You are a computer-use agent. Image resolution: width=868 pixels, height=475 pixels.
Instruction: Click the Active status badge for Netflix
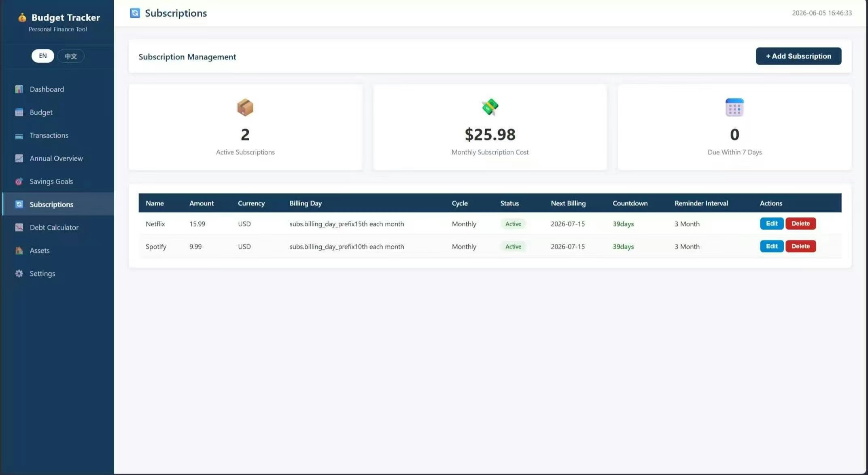click(x=513, y=224)
